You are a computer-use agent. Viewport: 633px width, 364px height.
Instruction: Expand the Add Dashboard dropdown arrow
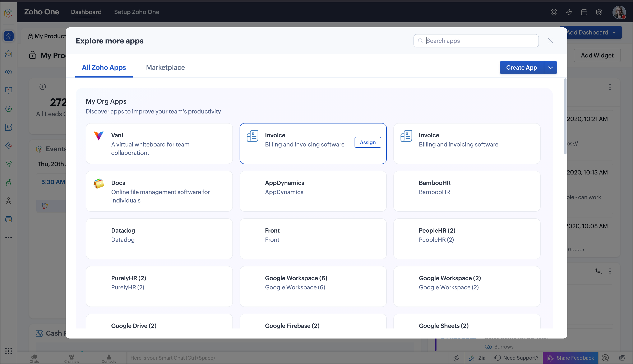pyautogui.click(x=614, y=33)
